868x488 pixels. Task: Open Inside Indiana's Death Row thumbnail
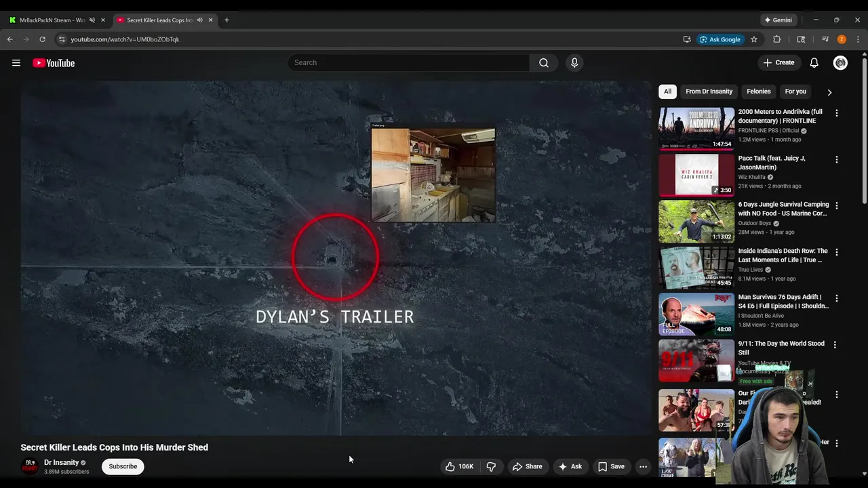click(x=696, y=267)
